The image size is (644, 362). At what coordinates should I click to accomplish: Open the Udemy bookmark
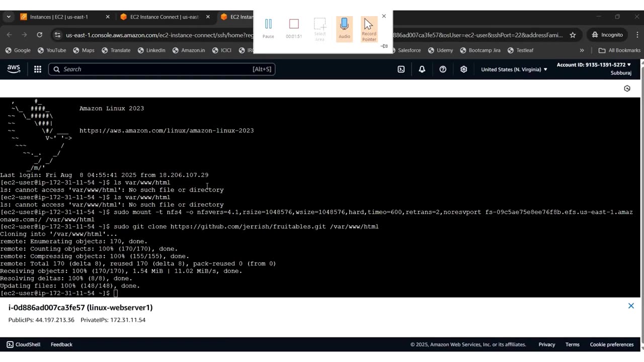440,50
